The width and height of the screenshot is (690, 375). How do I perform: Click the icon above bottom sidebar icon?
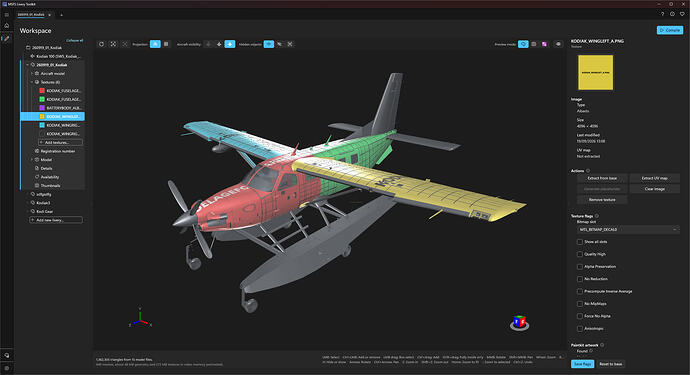(7, 355)
